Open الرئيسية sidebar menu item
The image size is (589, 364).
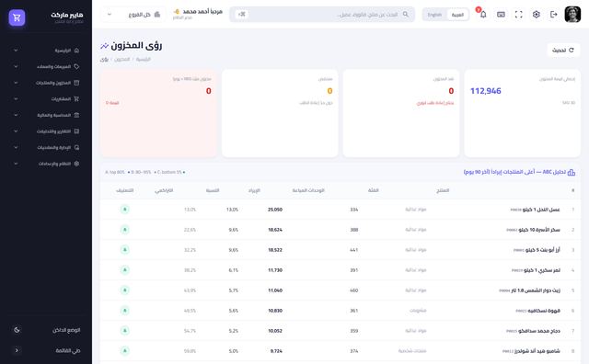pyautogui.click(x=46, y=51)
